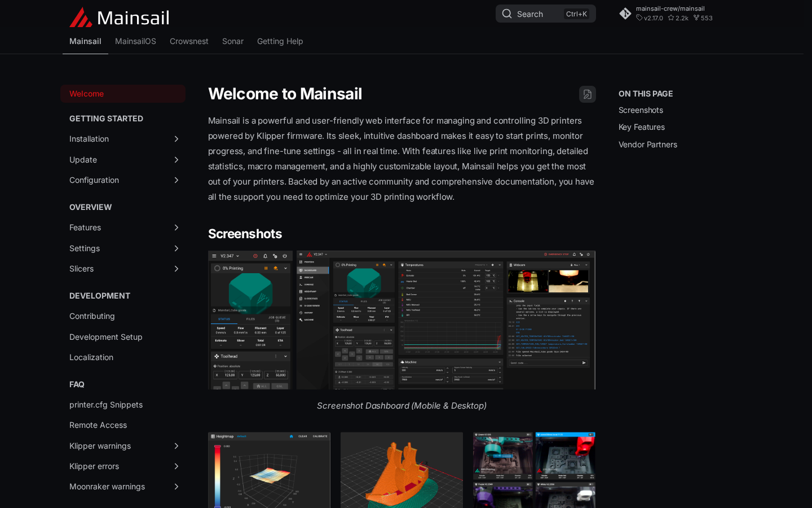
Task: Open printer.cfg Snippets FAQ link
Action: tap(106, 405)
